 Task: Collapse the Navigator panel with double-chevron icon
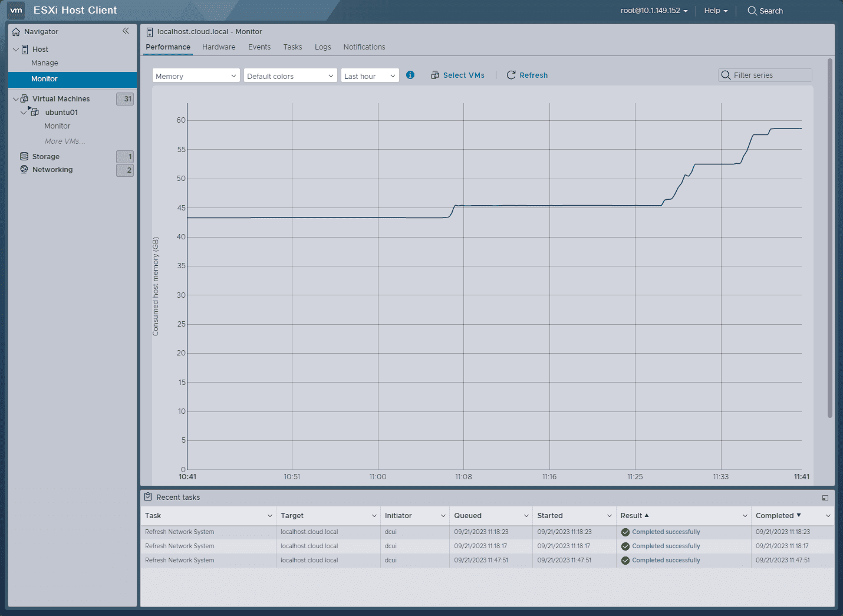coord(126,31)
